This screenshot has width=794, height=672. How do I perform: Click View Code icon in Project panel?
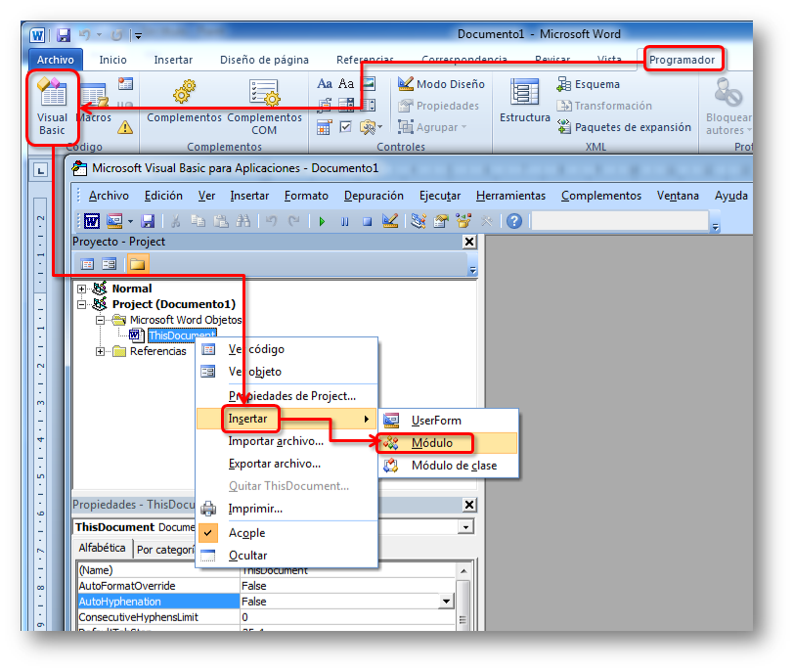click(87, 264)
